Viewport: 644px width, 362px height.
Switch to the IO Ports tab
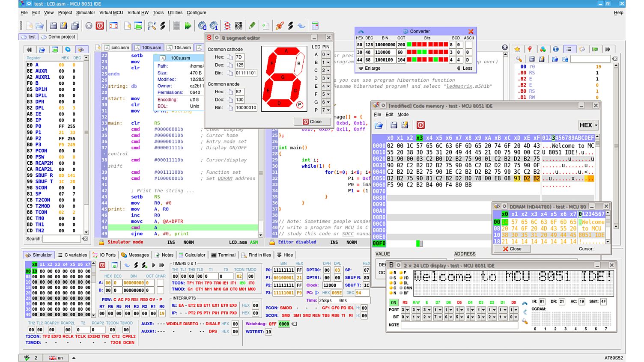click(104, 255)
